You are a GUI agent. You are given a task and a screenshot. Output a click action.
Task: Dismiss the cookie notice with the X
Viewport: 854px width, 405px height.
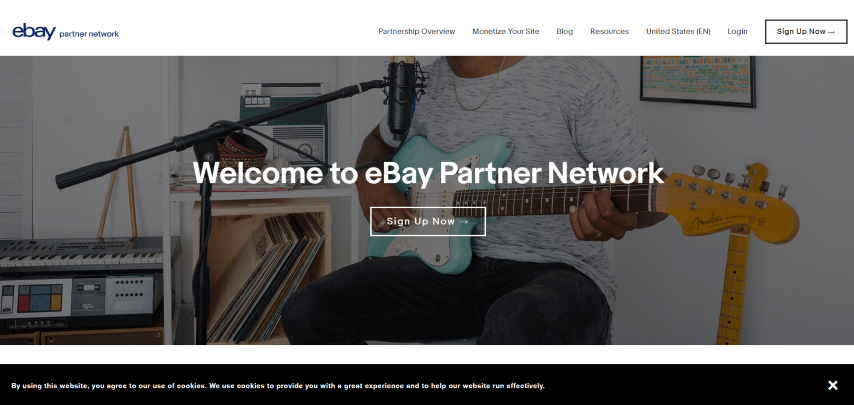tap(832, 385)
